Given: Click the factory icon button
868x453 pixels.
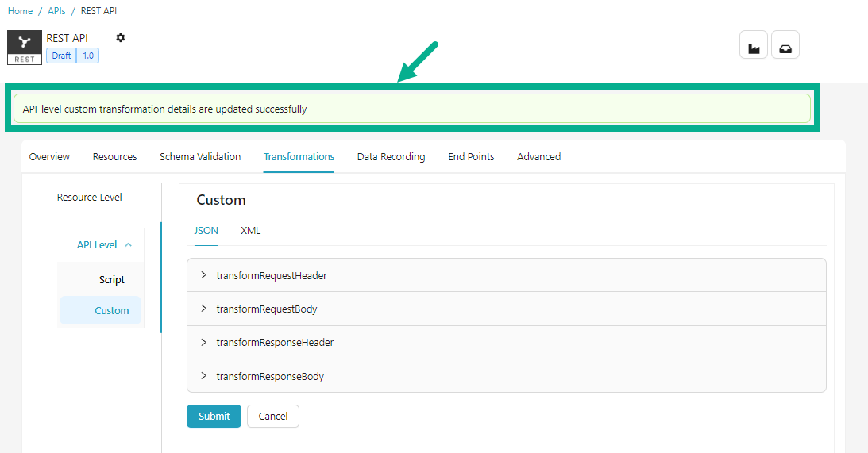Looking at the screenshot, I should [753, 45].
